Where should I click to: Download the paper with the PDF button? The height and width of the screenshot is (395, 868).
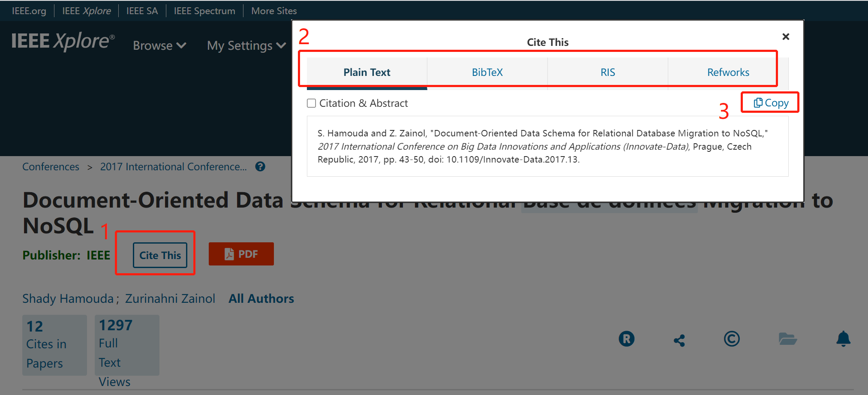coord(241,254)
